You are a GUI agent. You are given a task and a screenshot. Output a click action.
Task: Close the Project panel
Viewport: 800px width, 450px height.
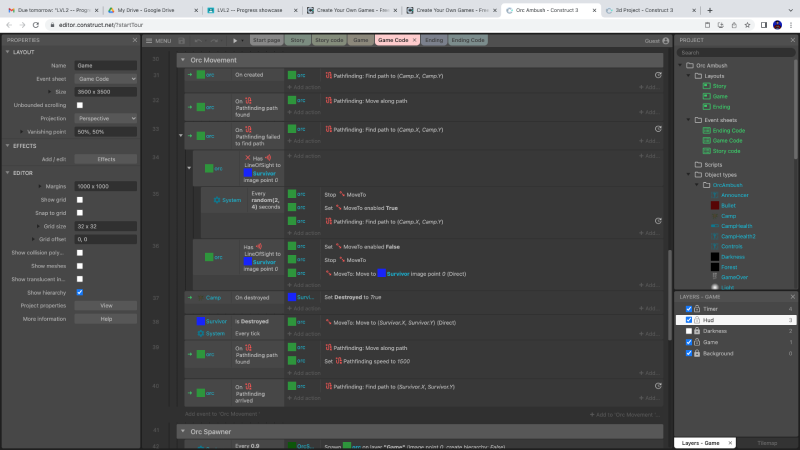coord(793,41)
